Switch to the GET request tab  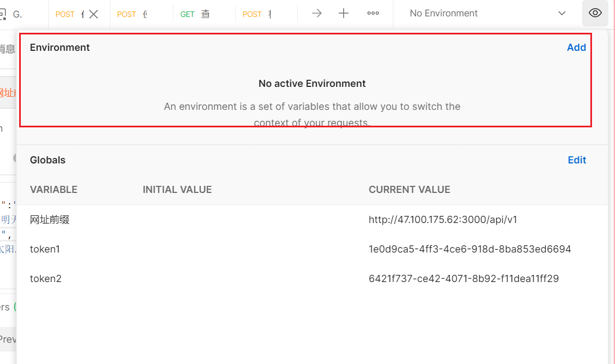click(x=195, y=14)
